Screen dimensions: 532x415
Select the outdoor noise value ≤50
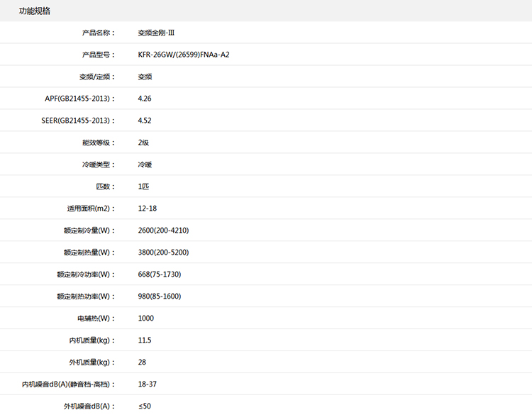pos(145,406)
